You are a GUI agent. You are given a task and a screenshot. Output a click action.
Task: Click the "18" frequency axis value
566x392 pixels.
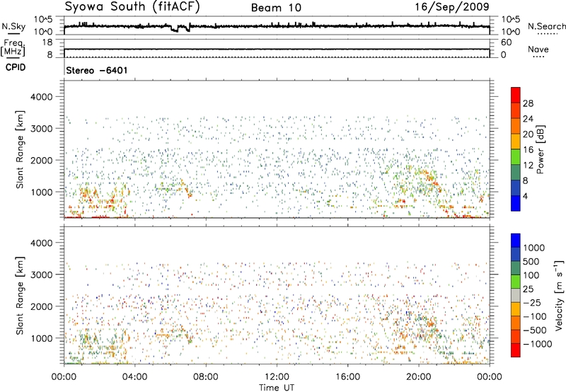pyautogui.click(x=47, y=42)
